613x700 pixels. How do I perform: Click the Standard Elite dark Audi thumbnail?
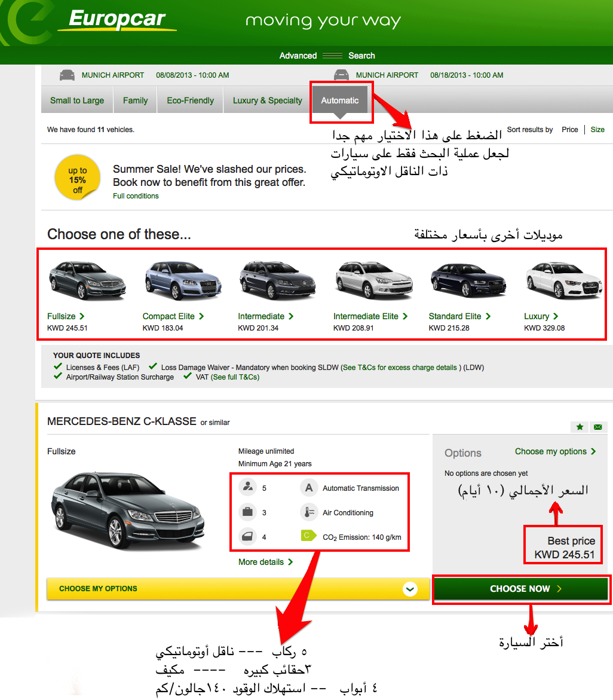[x=468, y=280]
